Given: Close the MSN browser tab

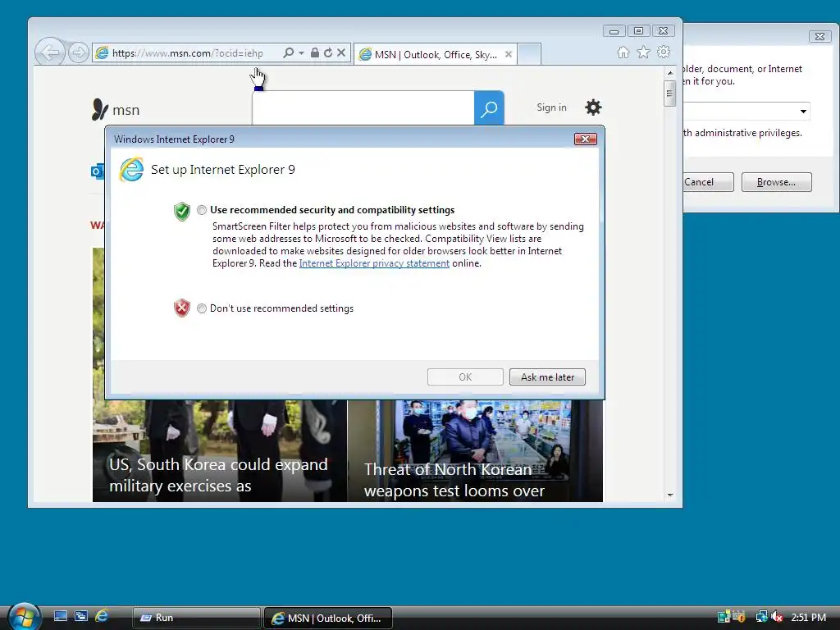Looking at the screenshot, I should click(509, 54).
